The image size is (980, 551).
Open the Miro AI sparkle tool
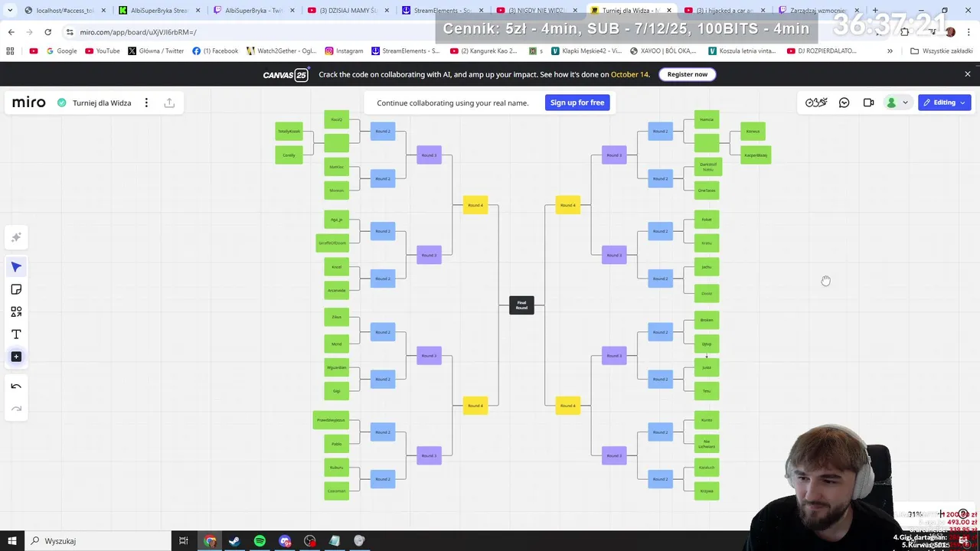(16, 237)
